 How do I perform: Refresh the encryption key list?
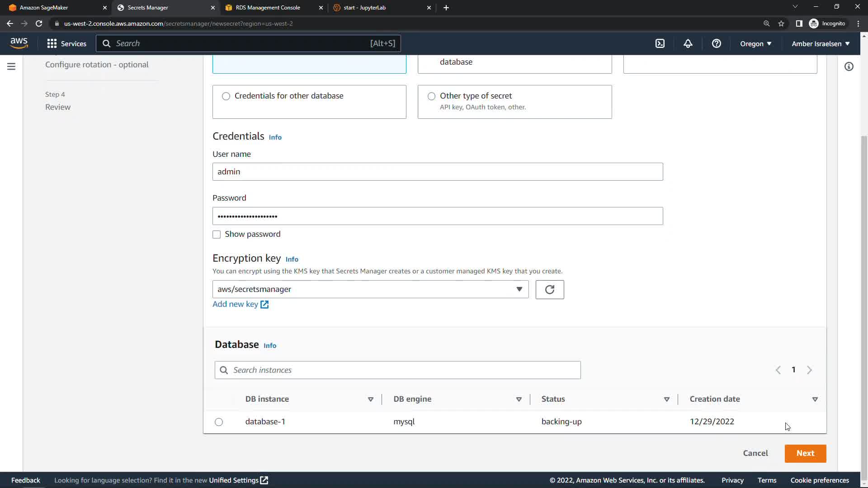pyautogui.click(x=549, y=290)
